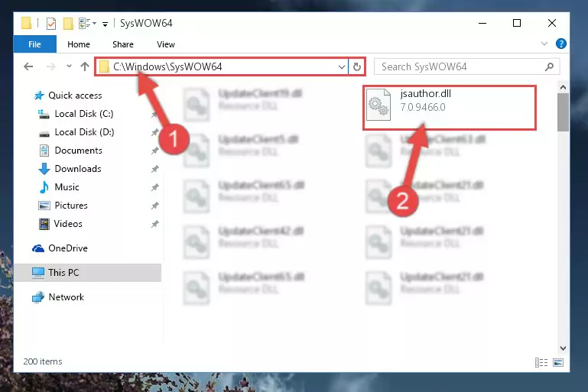Close the SysWOW64 window
Viewport: 588px width, 392px height.
click(x=551, y=23)
